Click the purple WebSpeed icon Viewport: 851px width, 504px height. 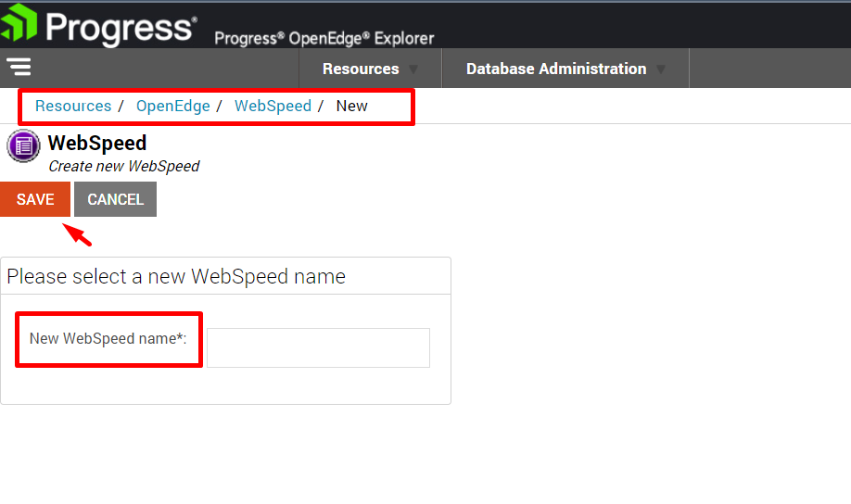(23, 146)
